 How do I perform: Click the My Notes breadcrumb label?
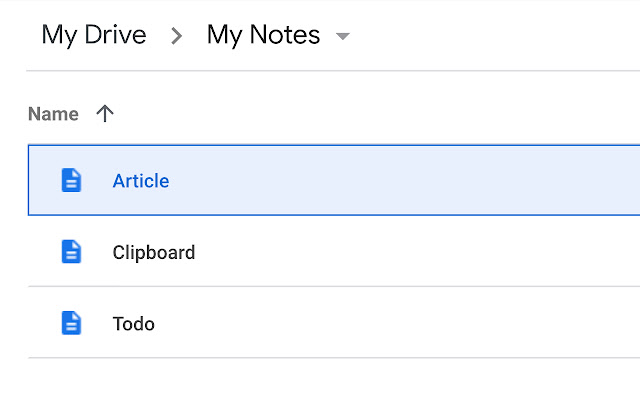click(x=263, y=35)
